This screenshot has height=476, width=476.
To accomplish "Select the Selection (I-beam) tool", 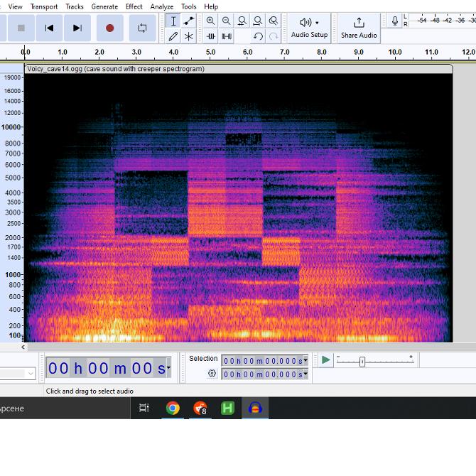I will click(x=173, y=21).
